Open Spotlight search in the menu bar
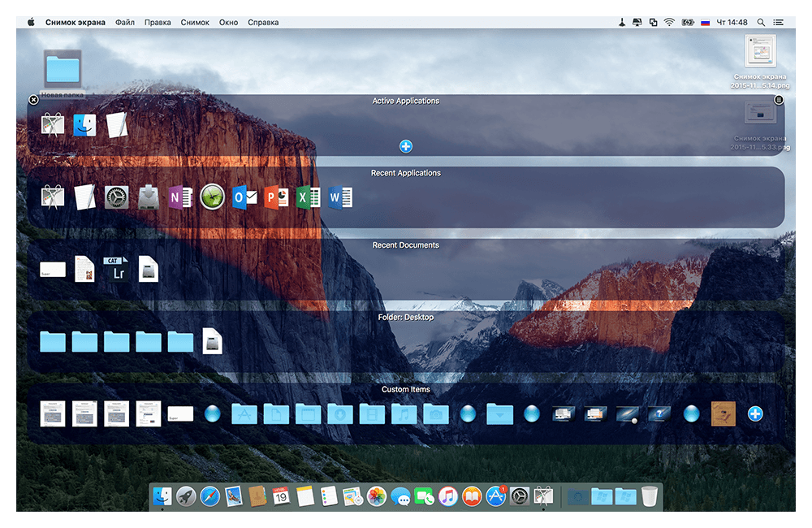Viewport: 812px width, 528px height. click(761, 22)
